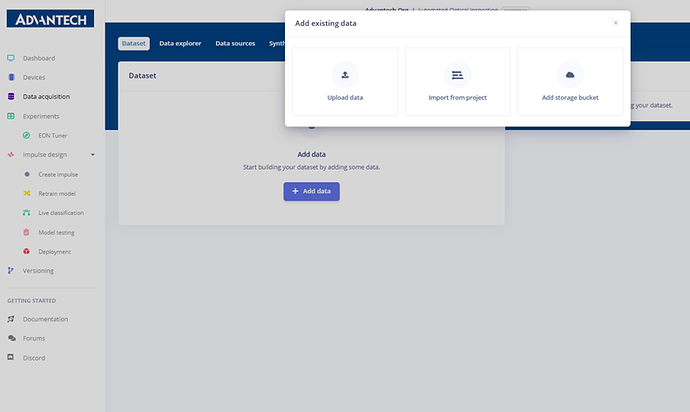The width and height of the screenshot is (690, 412).
Task: Click the Deployment red box icon
Action: coord(26,251)
